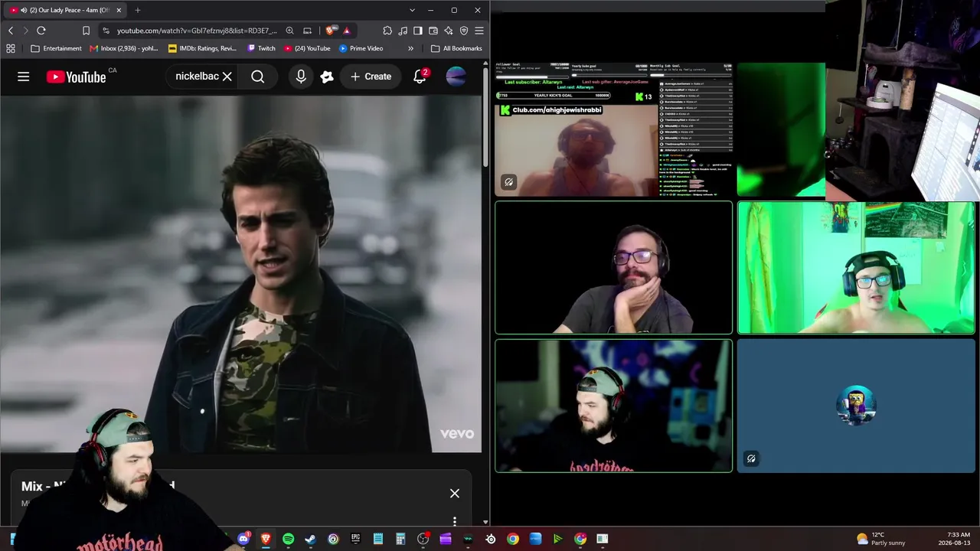Open the Brave Shields lion icon
The width and height of the screenshot is (980, 551).
(x=330, y=31)
